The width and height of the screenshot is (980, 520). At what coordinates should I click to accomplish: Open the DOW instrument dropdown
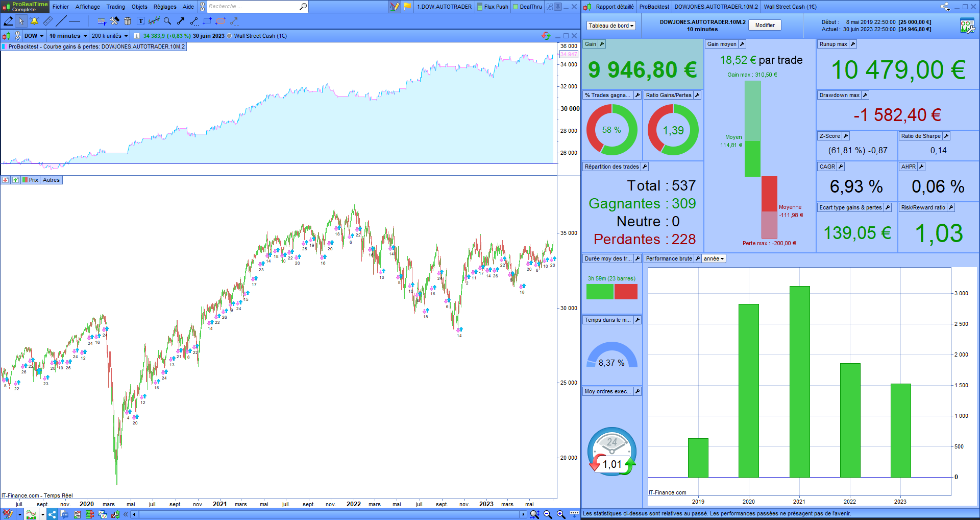pos(34,36)
